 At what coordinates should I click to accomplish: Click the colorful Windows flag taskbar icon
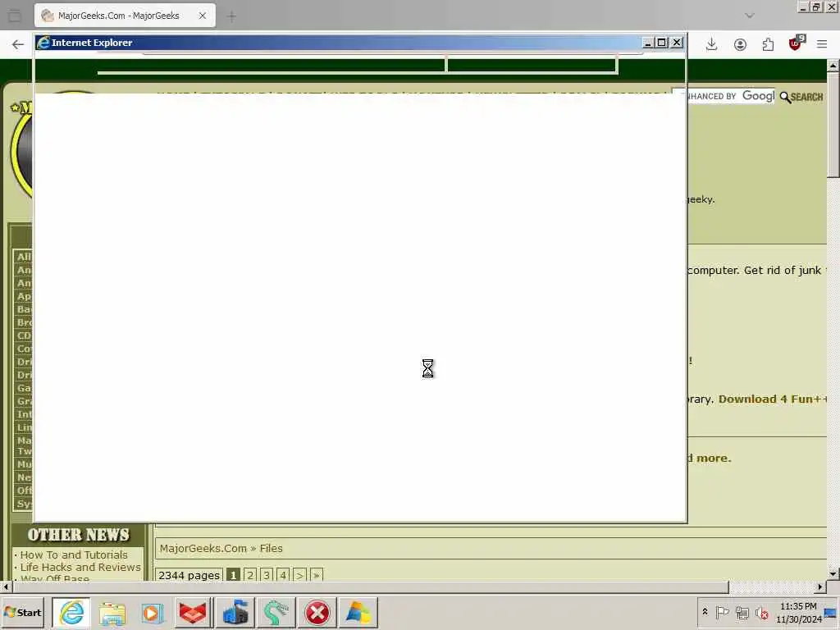point(358,612)
